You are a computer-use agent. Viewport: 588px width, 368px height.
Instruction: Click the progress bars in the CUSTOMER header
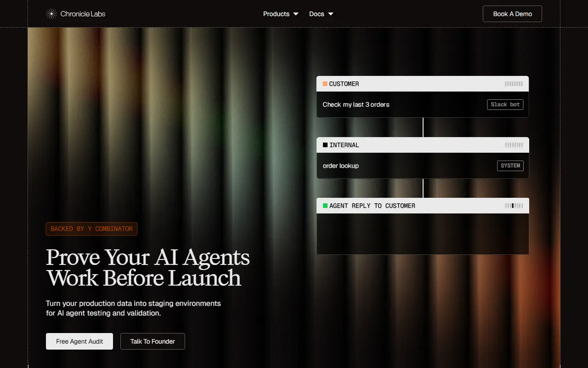coord(514,84)
